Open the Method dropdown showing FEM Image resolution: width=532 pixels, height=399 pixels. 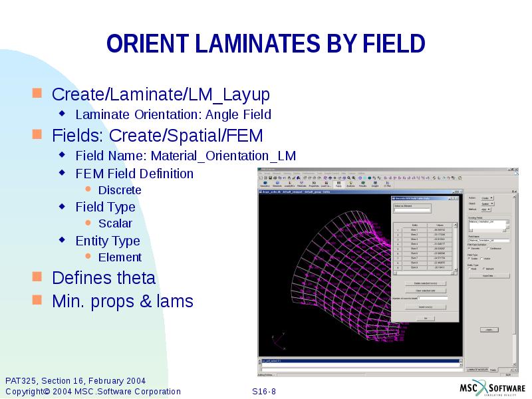click(485, 208)
